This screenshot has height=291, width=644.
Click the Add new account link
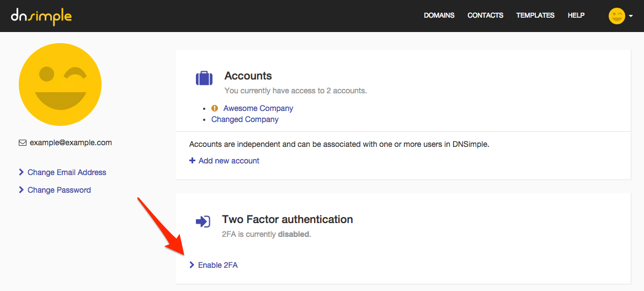[229, 161]
